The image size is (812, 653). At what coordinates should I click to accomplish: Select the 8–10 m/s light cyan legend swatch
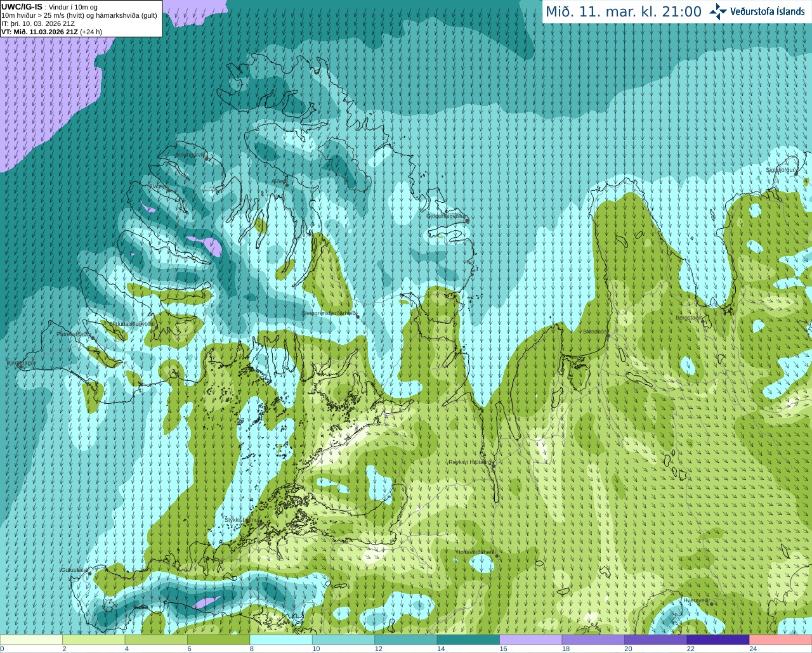(282, 640)
